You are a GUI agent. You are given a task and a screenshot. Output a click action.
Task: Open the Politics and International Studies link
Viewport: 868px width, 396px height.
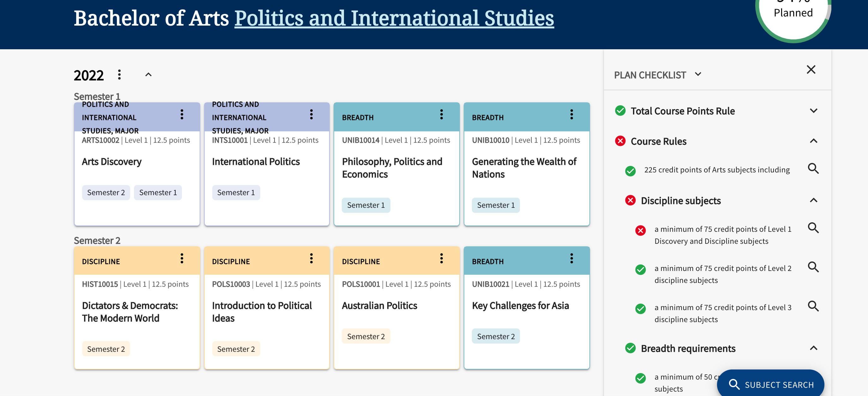coord(394,18)
